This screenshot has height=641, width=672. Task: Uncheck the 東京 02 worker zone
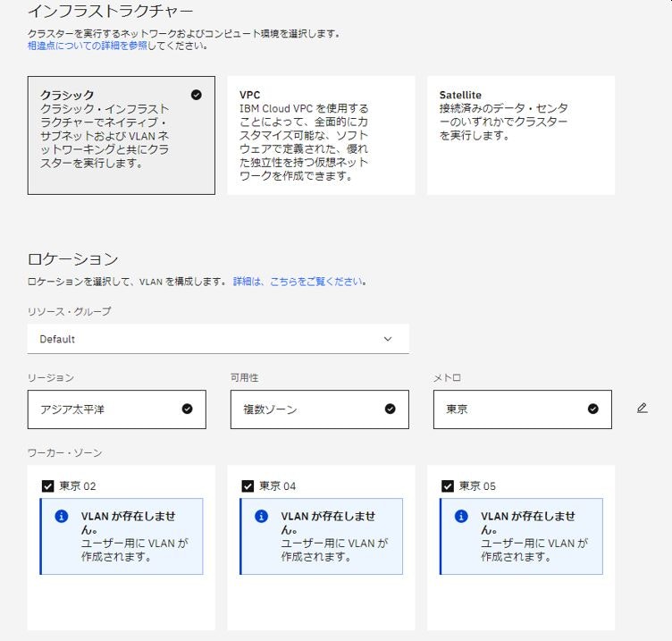pos(47,485)
